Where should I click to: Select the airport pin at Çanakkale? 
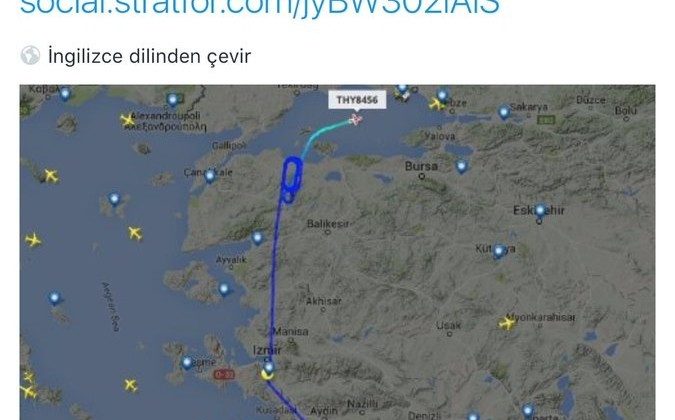pyautogui.click(x=210, y=176)
